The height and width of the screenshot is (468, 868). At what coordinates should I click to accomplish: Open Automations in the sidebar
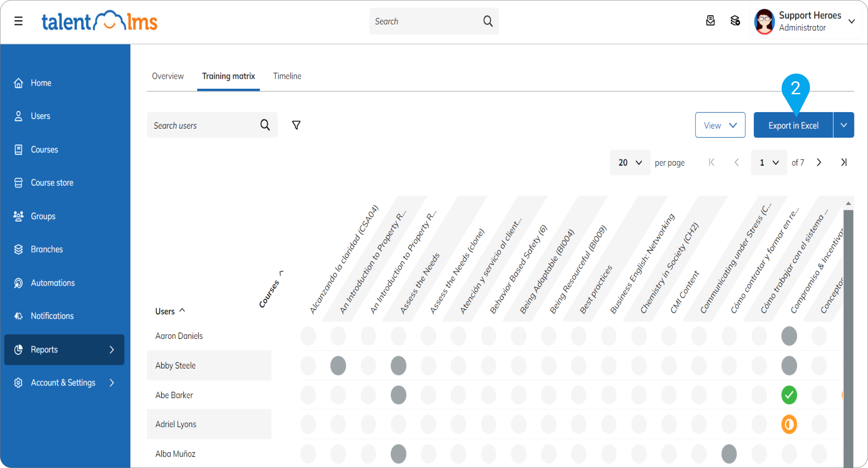tap(52, 283)
